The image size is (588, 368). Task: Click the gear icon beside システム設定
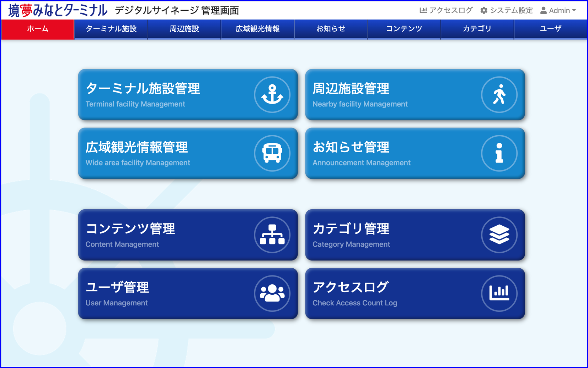click(x=484, y=10)
